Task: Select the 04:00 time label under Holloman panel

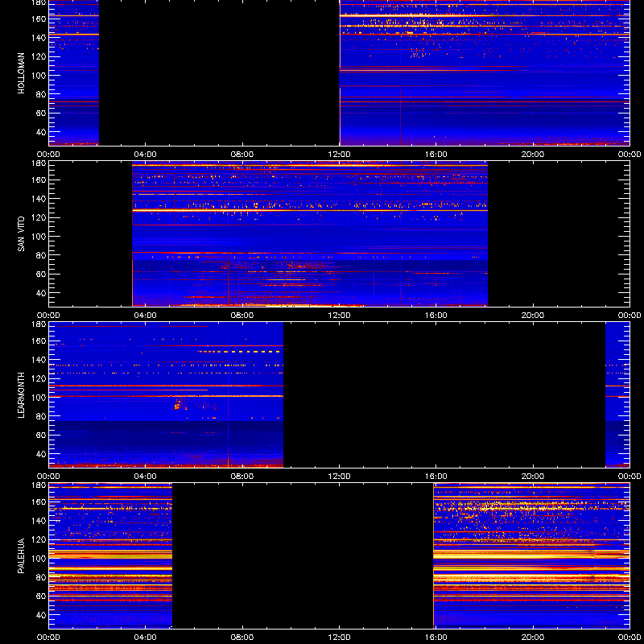Action: coord(146,155)
